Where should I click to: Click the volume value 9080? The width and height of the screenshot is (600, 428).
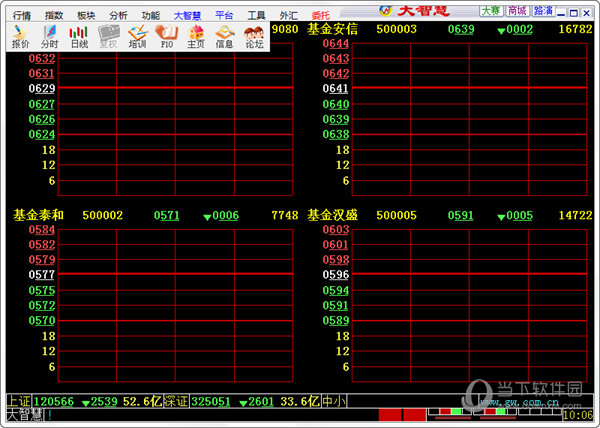[x=285, y=29]
